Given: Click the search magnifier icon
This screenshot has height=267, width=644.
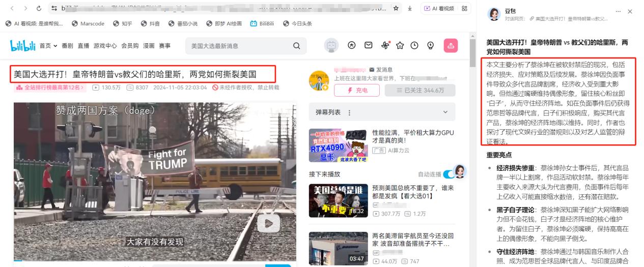Looking at the screenshot, I should coord(296,46).
